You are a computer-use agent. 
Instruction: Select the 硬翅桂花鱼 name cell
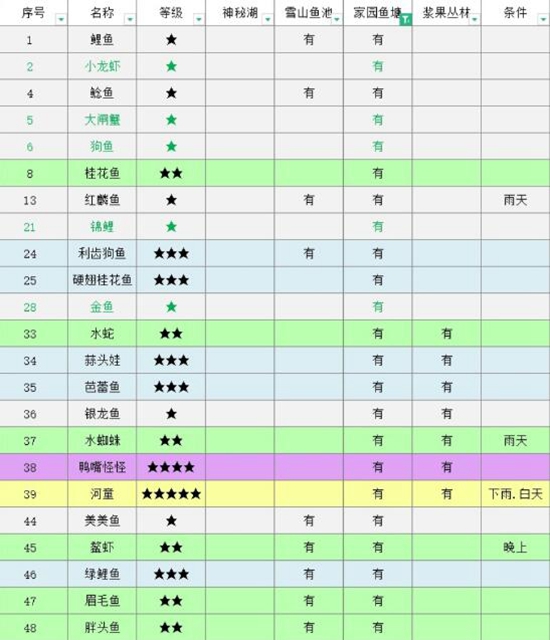102,280
